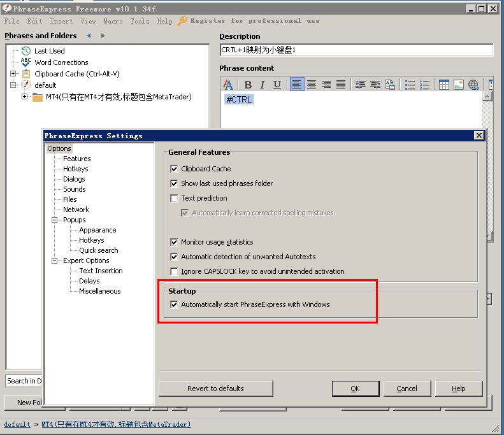Select align right in phrase toolbar
Screen dimensions: 504x435
(x=326, y=85)
